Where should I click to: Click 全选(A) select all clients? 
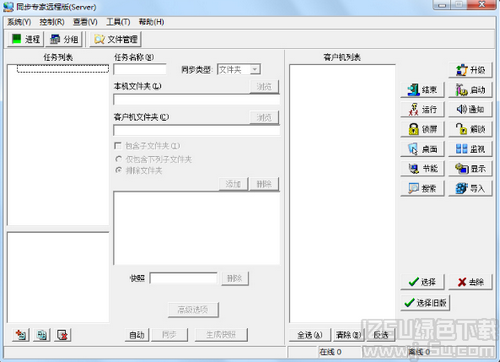[x=310, y=335]
